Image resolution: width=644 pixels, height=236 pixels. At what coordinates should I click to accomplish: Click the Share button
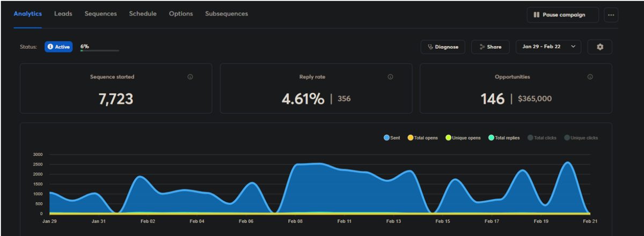(x=491, y=47)
